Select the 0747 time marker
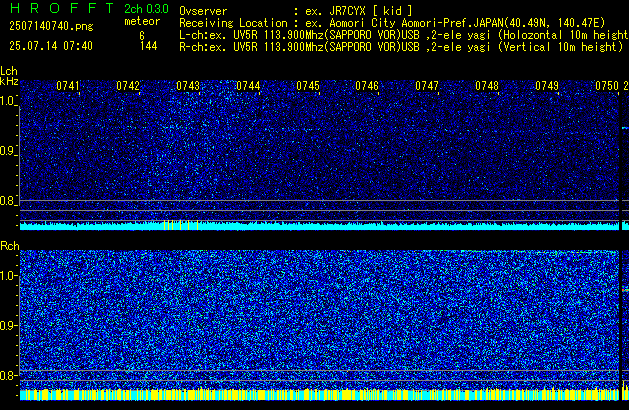 [x=427, y=86]
